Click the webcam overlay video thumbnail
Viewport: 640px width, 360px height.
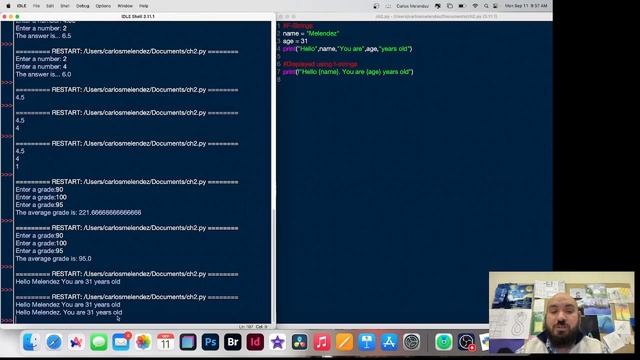point(562,312)
